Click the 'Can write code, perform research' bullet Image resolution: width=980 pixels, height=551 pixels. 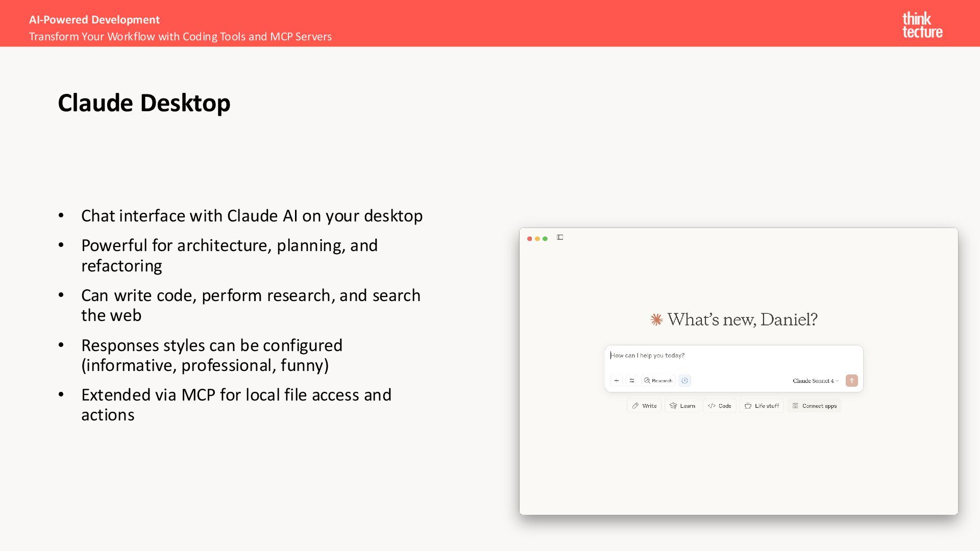tap(251, 305)
